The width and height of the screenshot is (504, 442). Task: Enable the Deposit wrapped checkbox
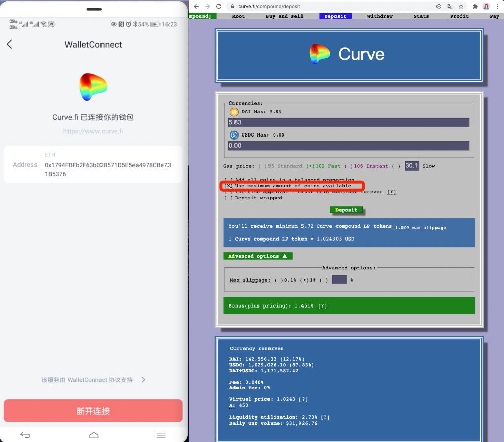(228, 198)
